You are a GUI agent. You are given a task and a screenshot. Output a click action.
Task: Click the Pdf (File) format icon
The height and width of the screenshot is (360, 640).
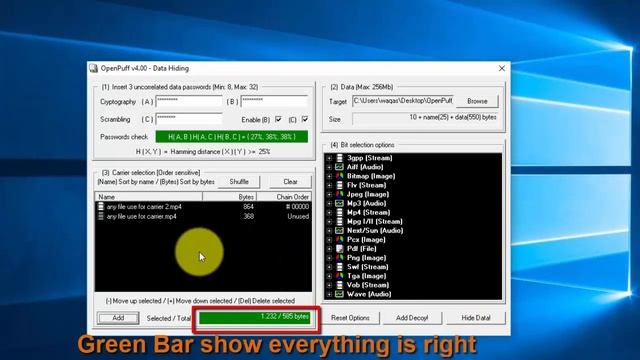339,249
